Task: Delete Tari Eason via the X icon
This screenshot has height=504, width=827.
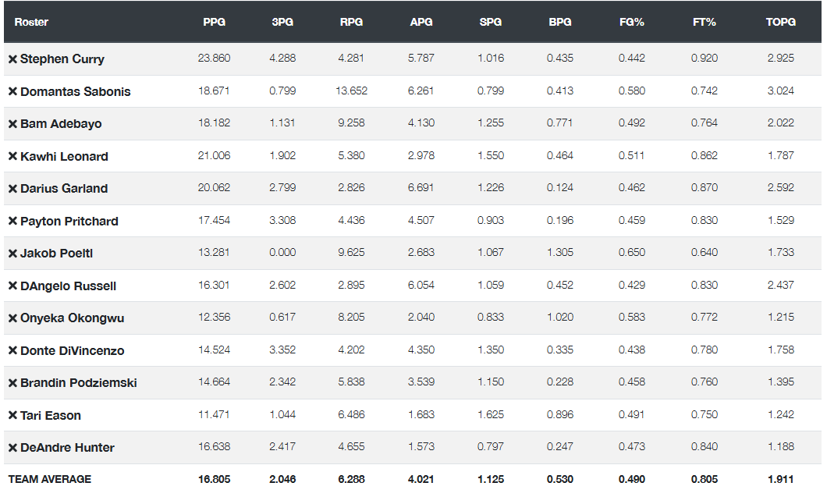Action: tap(12, 416)
